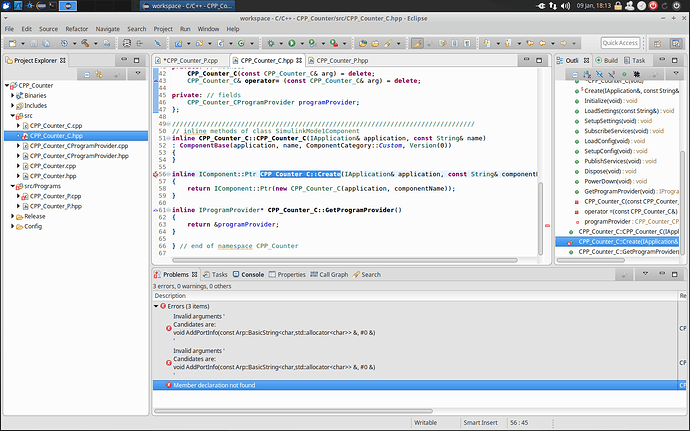The width and height of the screenshot is (690, 431).
Task: Open Run button dropdown arrow
Action: [x=302, y=43]
